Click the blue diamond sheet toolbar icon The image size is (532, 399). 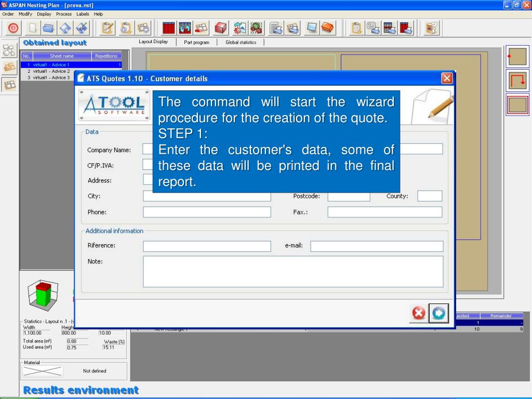(x=65, y=28)
